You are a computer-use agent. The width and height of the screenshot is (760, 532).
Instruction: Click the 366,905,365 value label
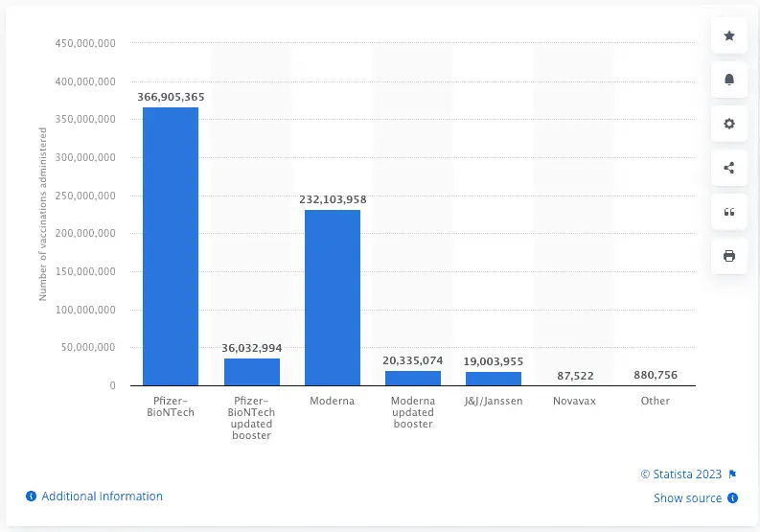171,97
